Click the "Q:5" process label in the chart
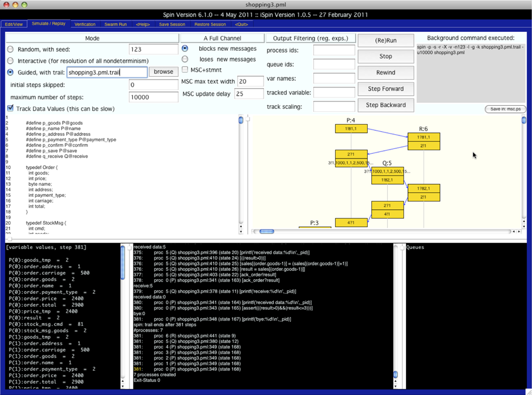 pyautogui.click(x=387, y=163)
